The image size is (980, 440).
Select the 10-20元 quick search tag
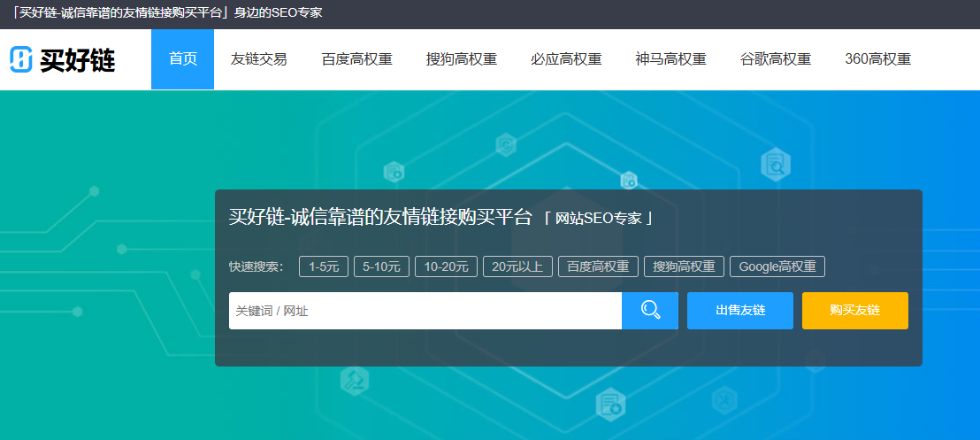click(447, 266)
